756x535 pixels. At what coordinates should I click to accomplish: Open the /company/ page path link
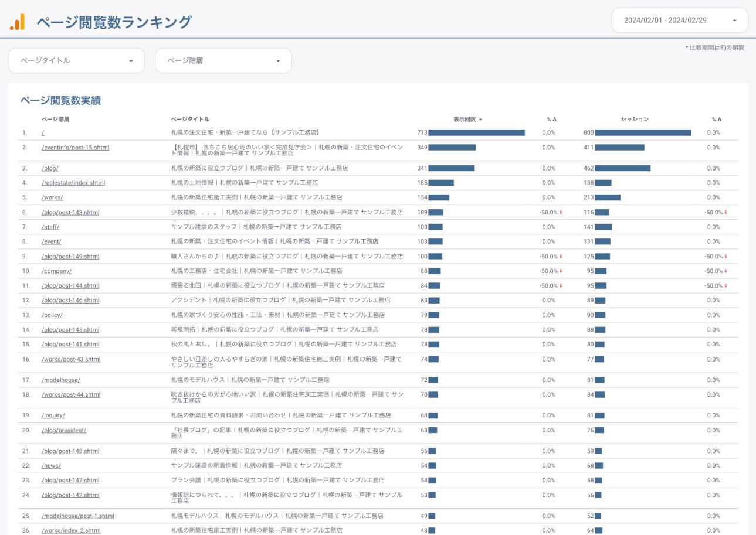click(56, 271)
